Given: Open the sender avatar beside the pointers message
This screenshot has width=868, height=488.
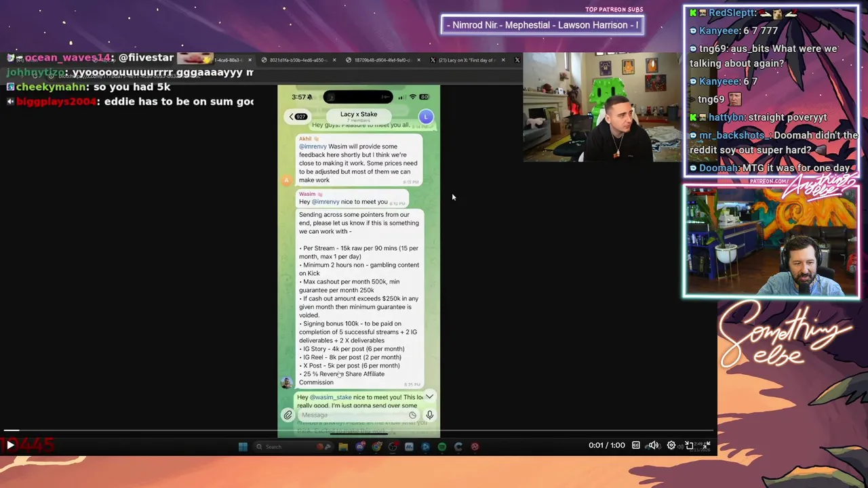Looking at the screenshot, I should pos(287,382).
